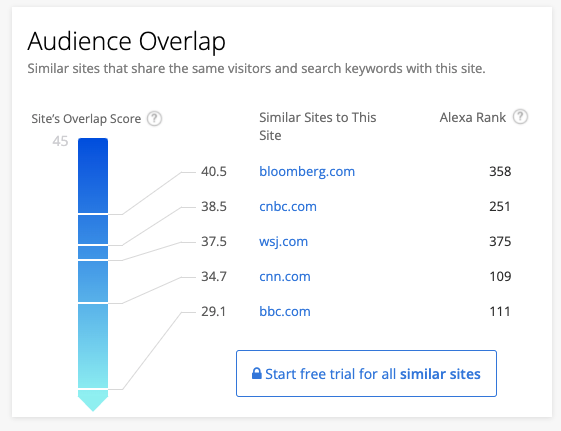Select Alexa rank 375 for wsj.com

[x=500, y=241]
